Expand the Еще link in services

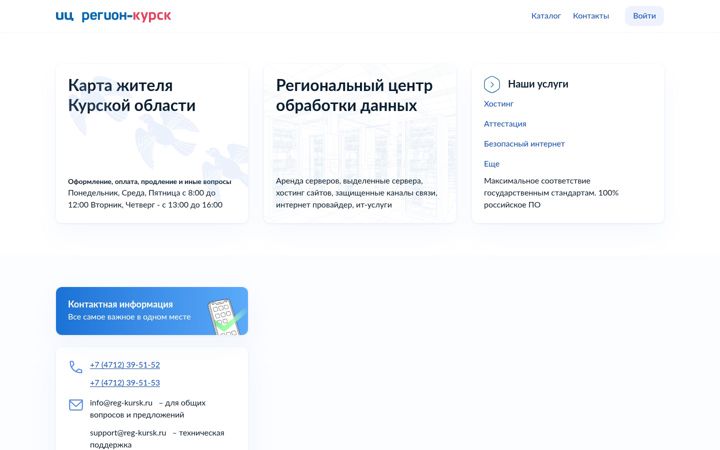click(491, 164)
